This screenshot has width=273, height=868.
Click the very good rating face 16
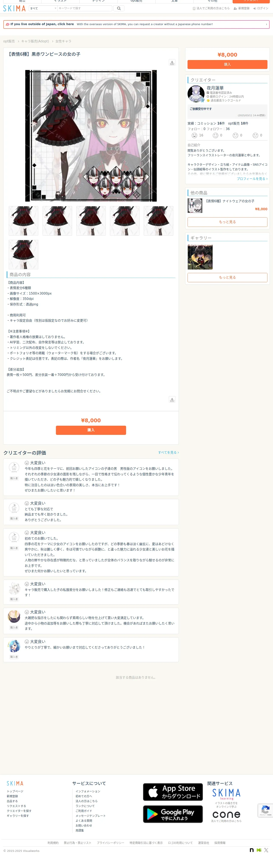(x=195, y=135)
